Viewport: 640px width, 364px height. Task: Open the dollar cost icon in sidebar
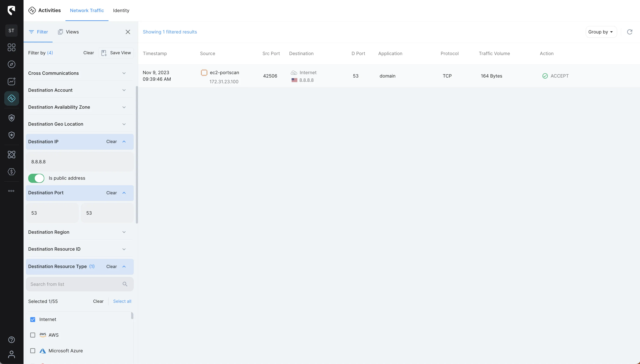coord(11,171)
